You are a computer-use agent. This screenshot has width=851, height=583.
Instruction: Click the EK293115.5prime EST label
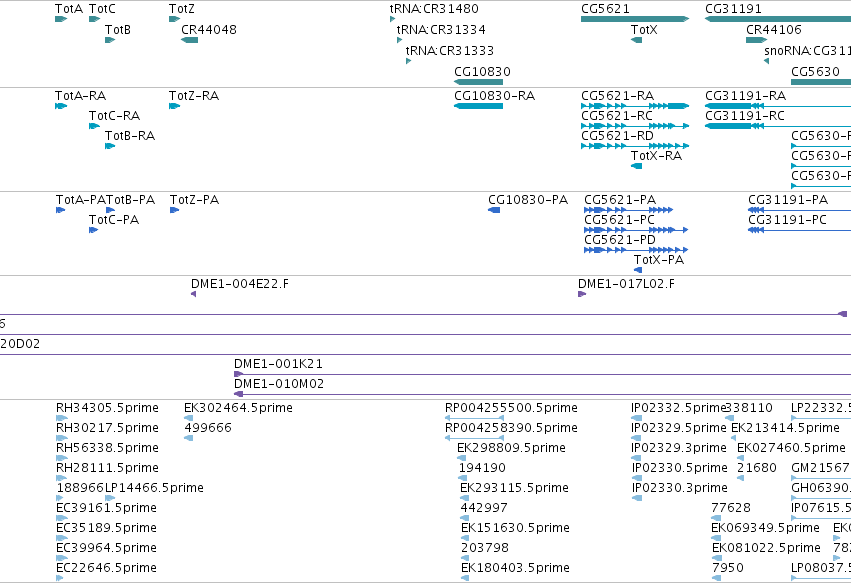[x=514, y=488]
